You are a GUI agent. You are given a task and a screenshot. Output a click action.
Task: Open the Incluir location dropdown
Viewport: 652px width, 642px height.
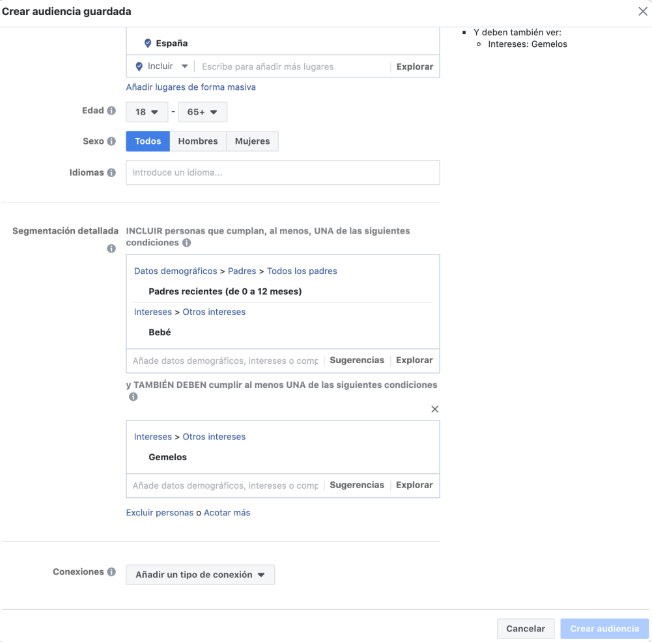coord(161,67)
